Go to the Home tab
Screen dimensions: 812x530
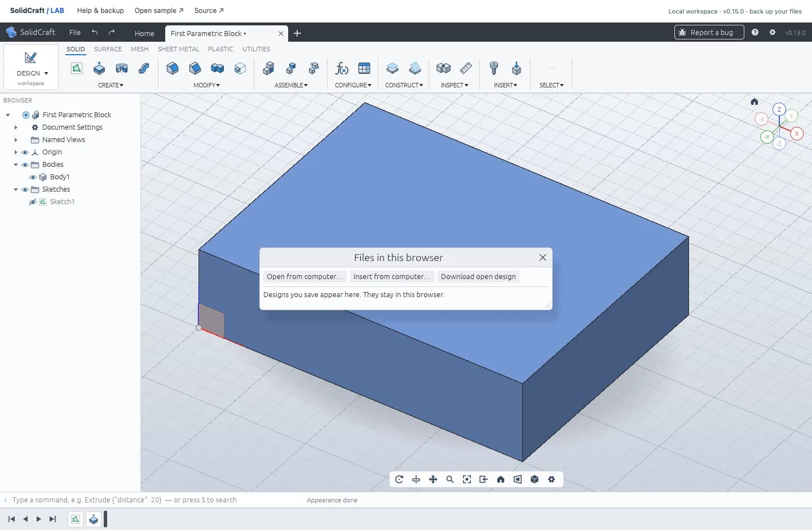[x=144, y=33]
